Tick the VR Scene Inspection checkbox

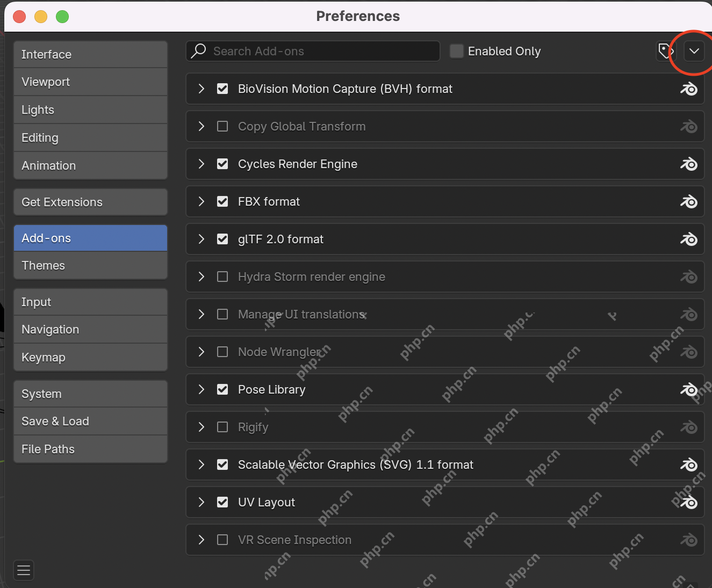222,540
